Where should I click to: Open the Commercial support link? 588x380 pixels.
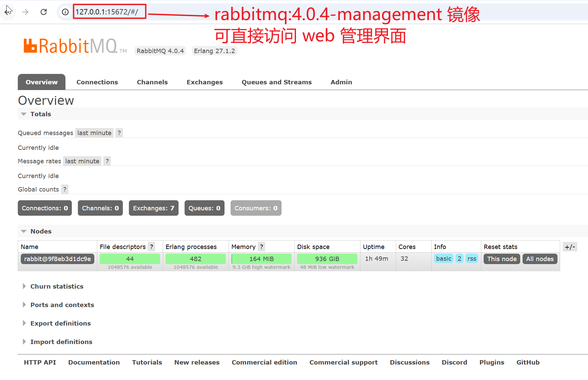pyautogui.click(x=344, y=362)
